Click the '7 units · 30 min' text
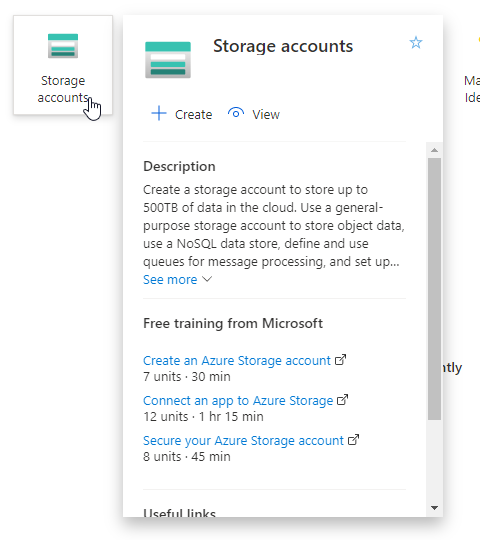This screenshot has height=540, width=480. tap(187, 376)
